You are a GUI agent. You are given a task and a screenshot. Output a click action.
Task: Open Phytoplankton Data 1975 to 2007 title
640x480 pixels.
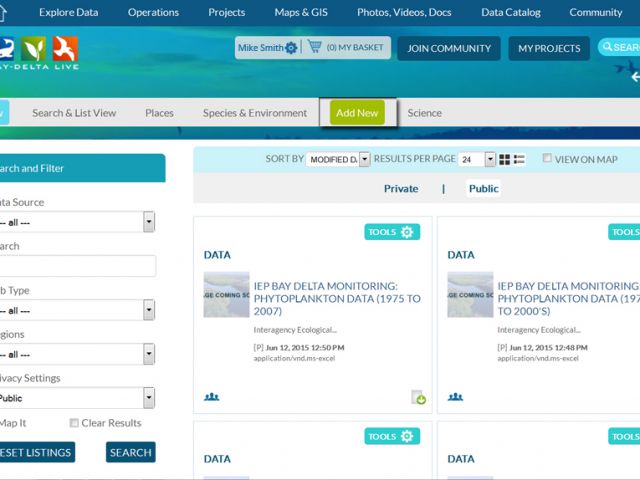(337, 298)
